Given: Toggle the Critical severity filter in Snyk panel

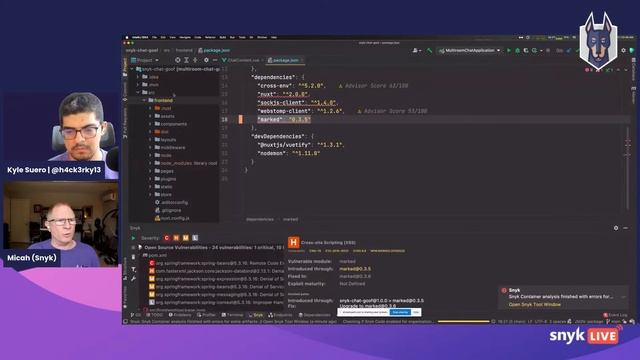Looking at the screenshot, I should click(x=167, y=238).
